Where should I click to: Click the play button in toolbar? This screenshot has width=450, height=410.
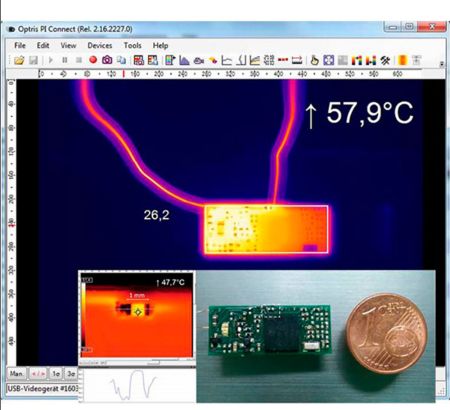point(51,60)
